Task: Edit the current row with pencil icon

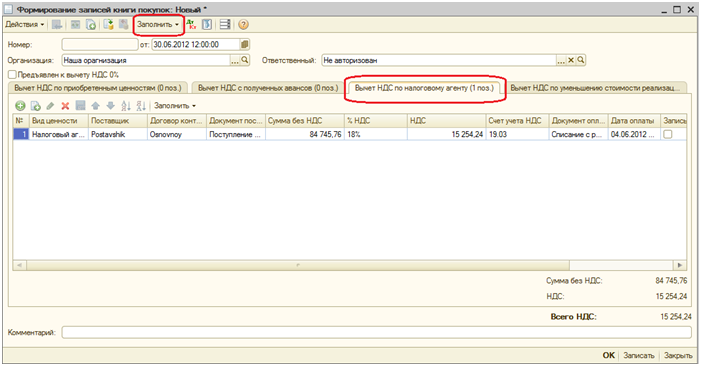Action: [50, 106]
